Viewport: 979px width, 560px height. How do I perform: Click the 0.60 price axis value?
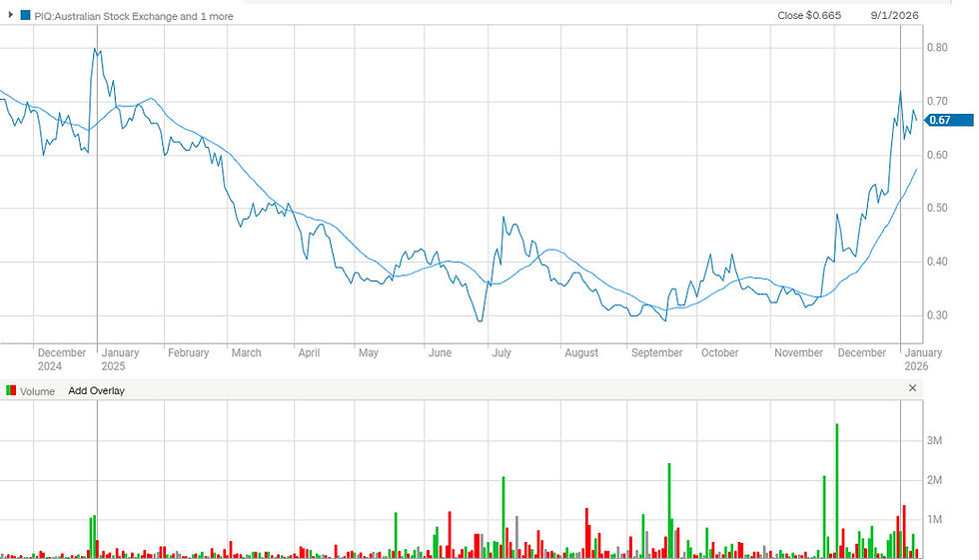(x=937, y=155)
